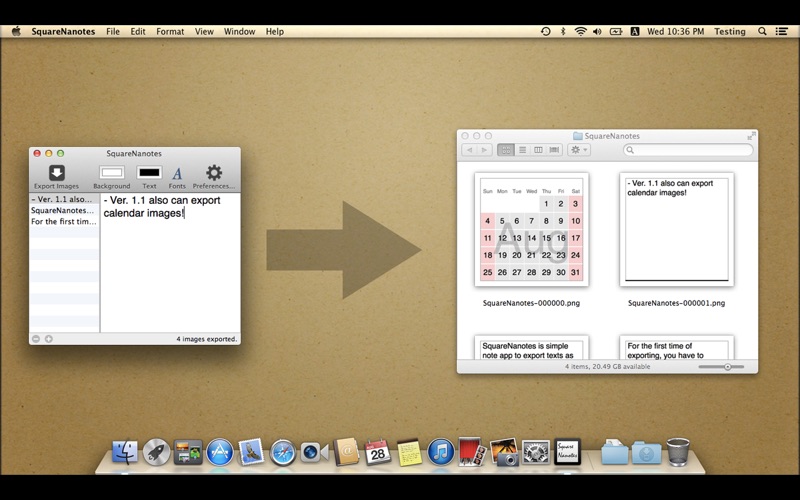Open the Format menu
The image size is (800, 500).
[170, 31]
